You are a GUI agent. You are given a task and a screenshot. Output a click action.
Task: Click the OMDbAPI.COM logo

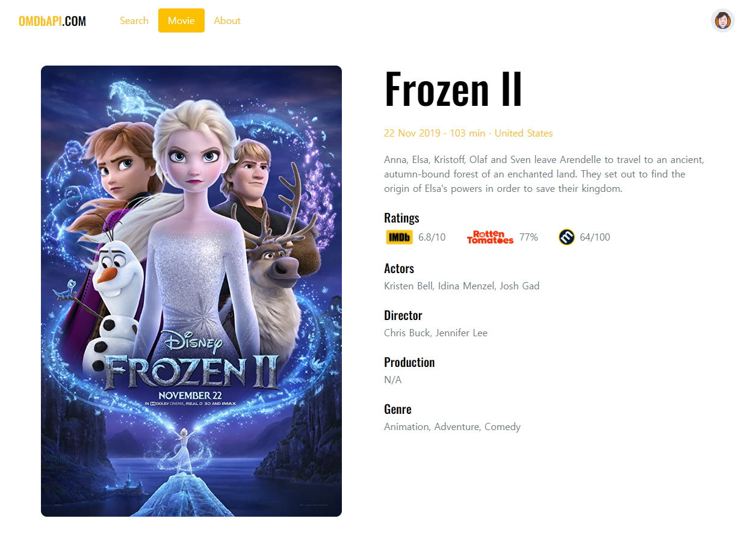tap(52, 21)
